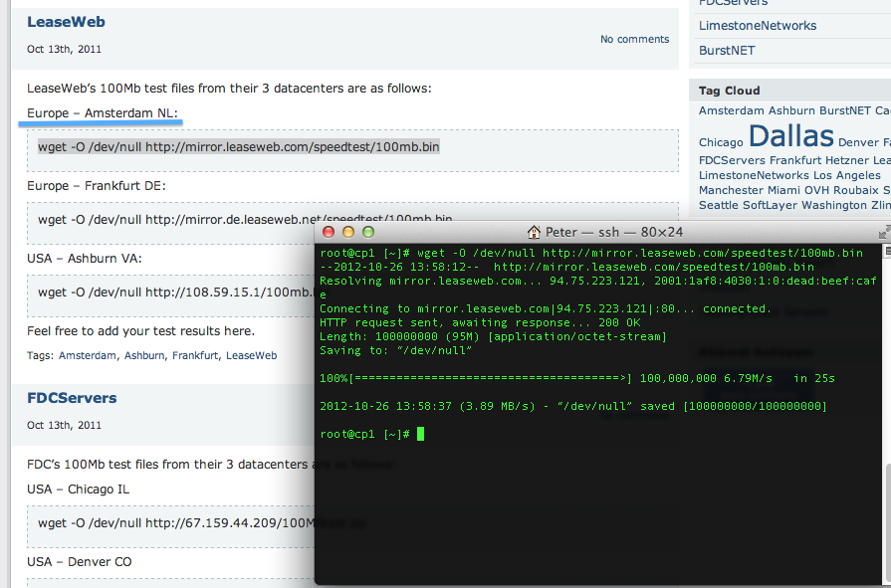Image resolution: width=891 pixels, height=588 pixels.
Task: Open the LeaseWeb tag under the post
Action: (252, 355)
